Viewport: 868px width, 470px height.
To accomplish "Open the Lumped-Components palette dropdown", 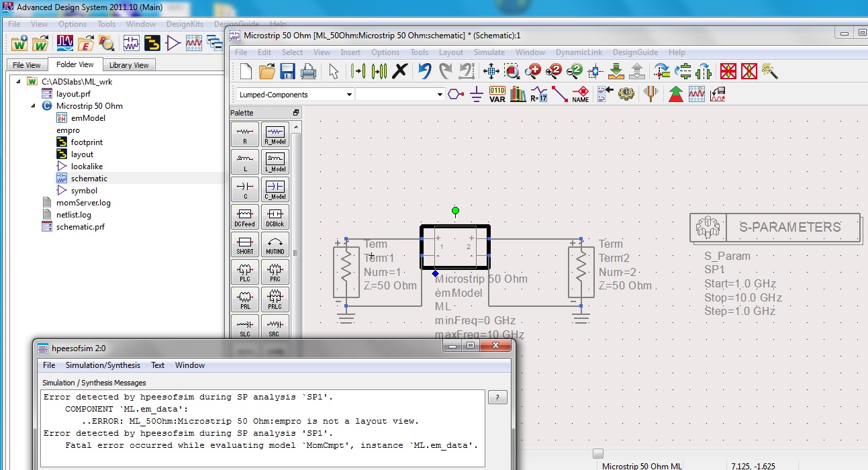I will (x=349, y=95).
